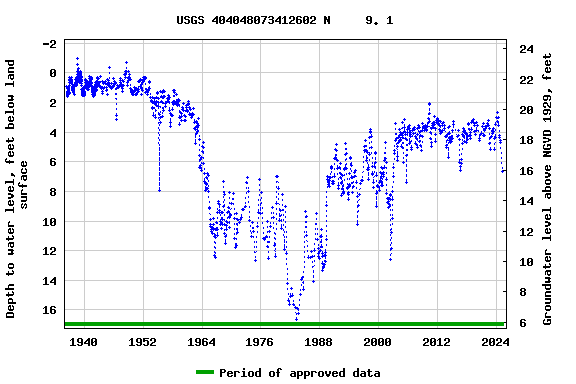Image resolution: width=576 pixels, height=384 pixels.
Task: Click the chart title 'USGS 404048073412602 N'
Action: coord(253,20)
